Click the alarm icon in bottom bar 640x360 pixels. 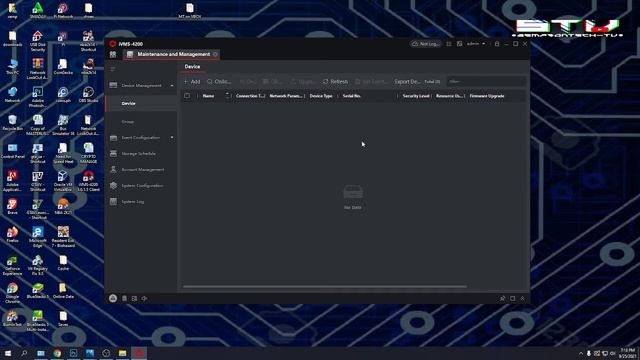click(x=113, y=298)
